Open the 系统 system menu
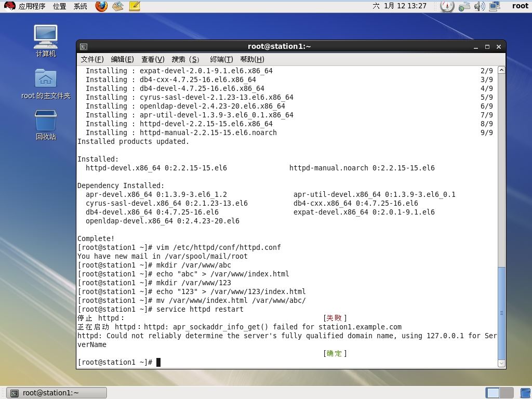The height and width of the screenshot is (399, 532). click(x=81, y=6)
